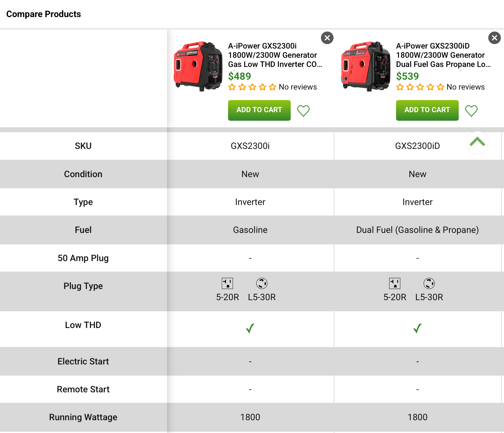
Task: Click the fifth star for GXS2300iD
Action: (440, 87)
